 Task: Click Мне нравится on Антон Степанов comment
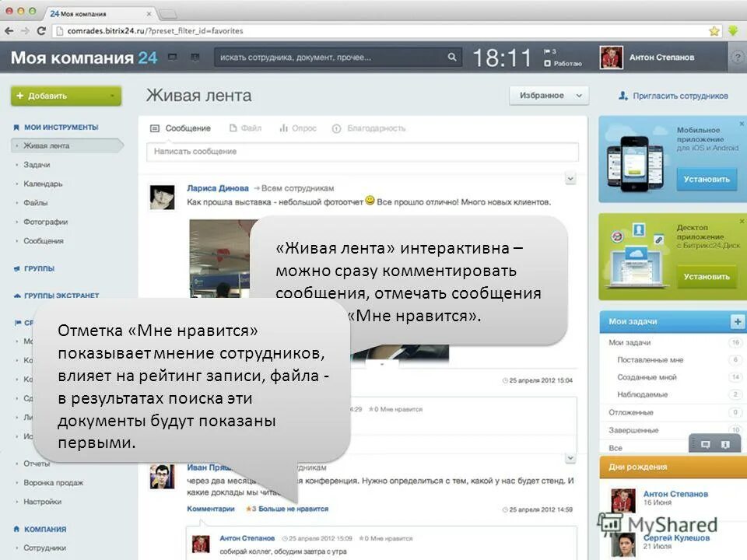(x=391, y=538)
